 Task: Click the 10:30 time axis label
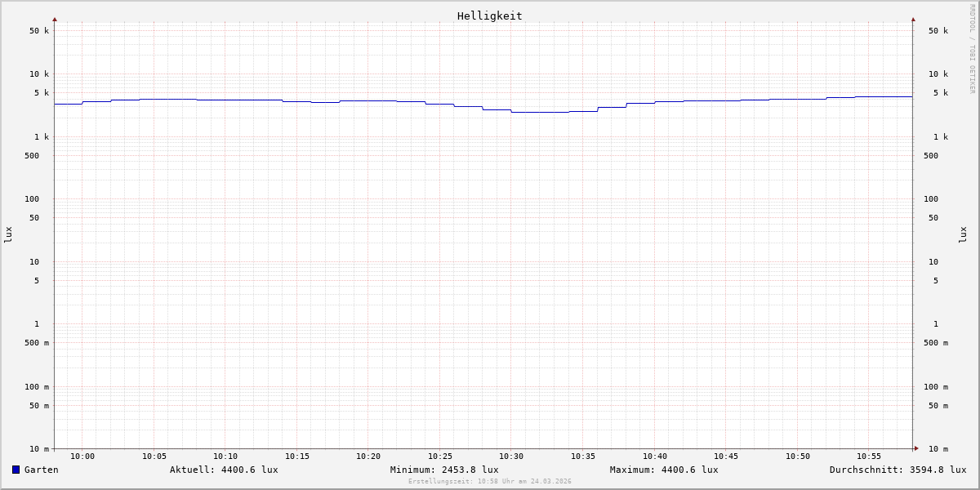[511, 457]
